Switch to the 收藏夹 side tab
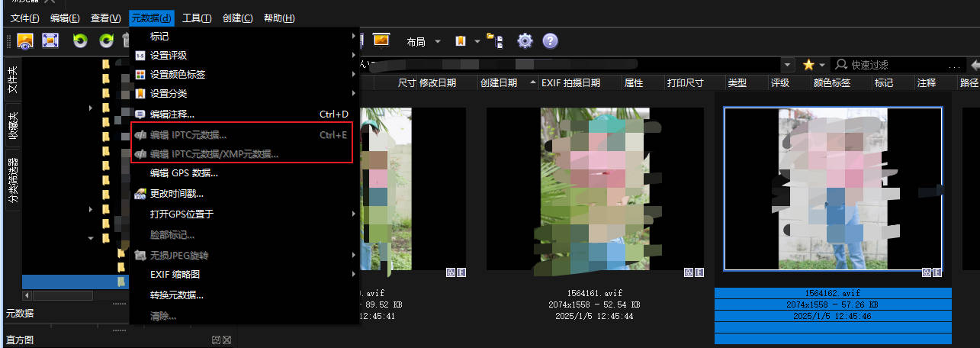The width and height of the screenshot is (980, 348). pos(12,126)
